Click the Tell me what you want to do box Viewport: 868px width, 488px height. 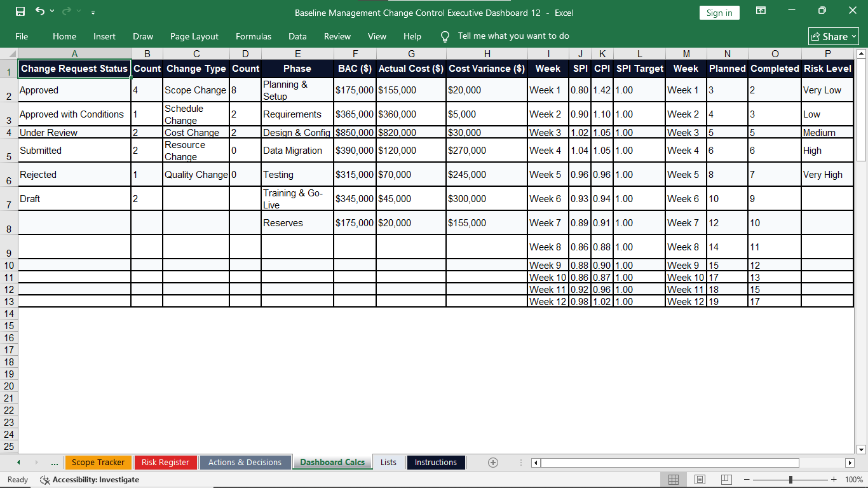coord(513,36)
